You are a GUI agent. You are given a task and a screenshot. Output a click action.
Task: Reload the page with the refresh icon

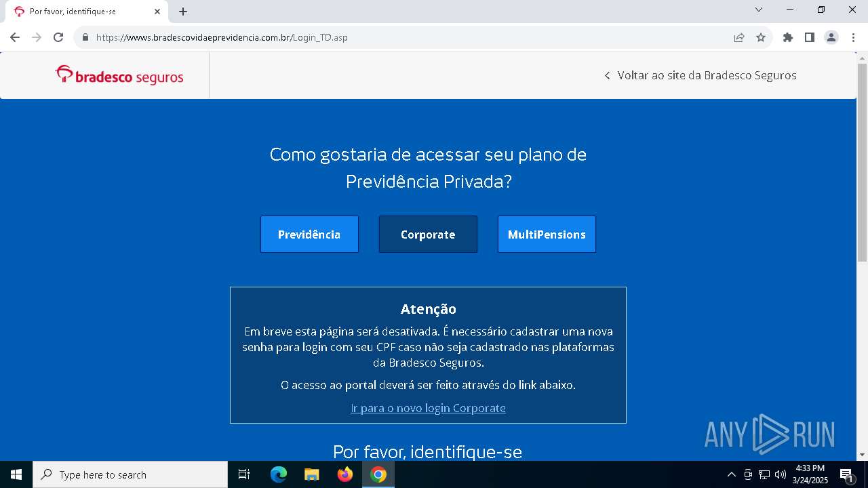tap(58, 37)
